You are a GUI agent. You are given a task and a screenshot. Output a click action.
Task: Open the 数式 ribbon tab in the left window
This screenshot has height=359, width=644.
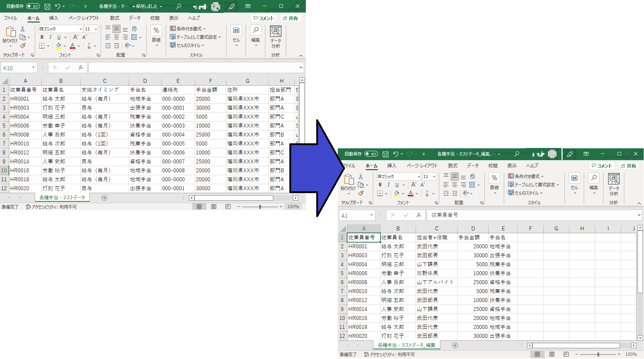point(115,18)
